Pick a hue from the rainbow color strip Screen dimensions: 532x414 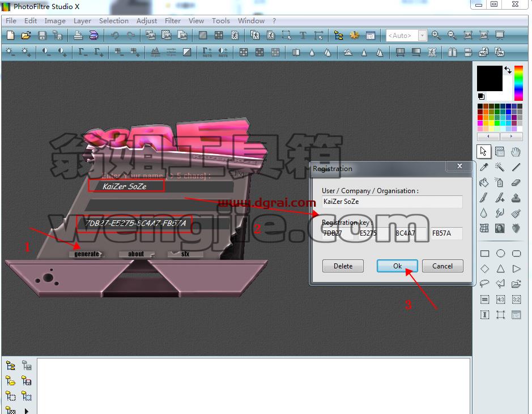point(518,83)
